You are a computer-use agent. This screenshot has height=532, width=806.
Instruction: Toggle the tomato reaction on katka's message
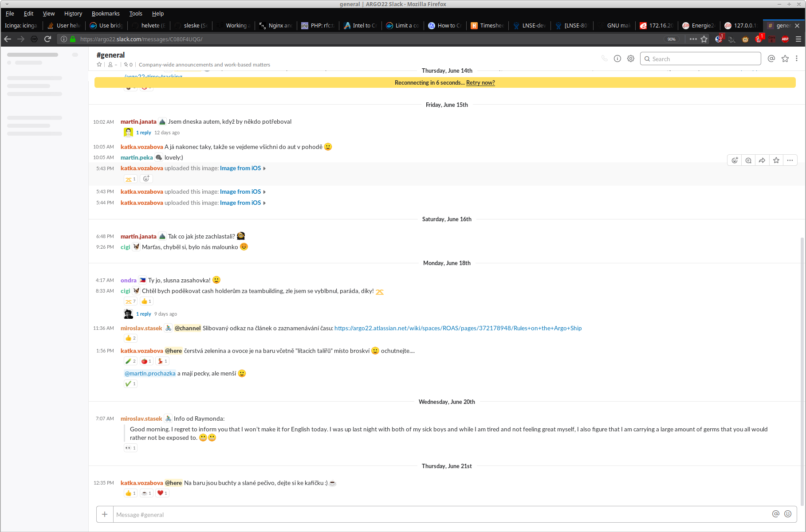point(146,361)
